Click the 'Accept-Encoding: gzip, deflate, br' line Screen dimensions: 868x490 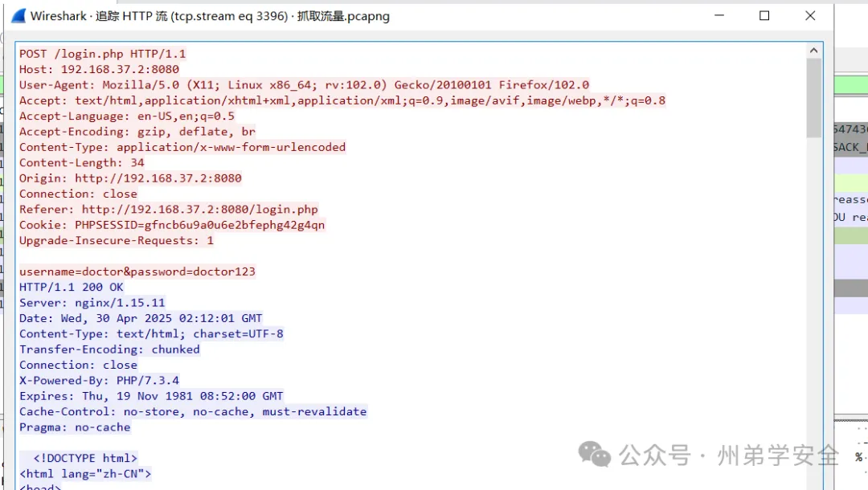click(137, 132)
